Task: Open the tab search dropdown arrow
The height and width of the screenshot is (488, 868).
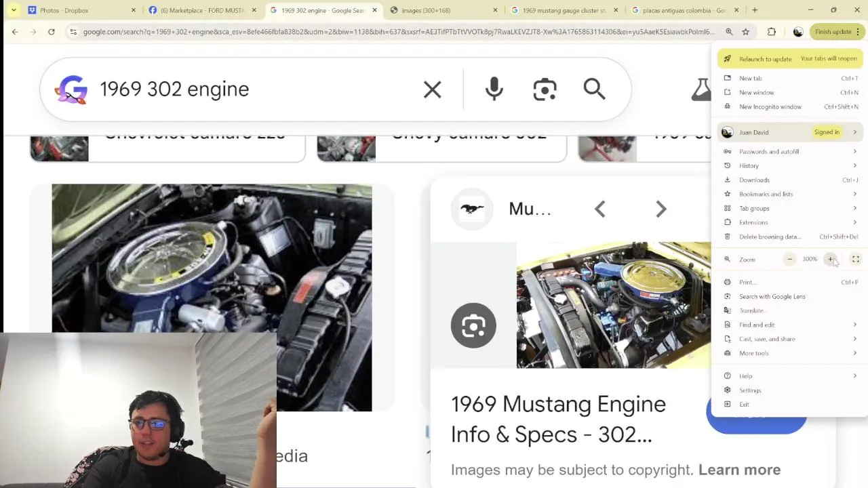Action: tap(14, 10)
